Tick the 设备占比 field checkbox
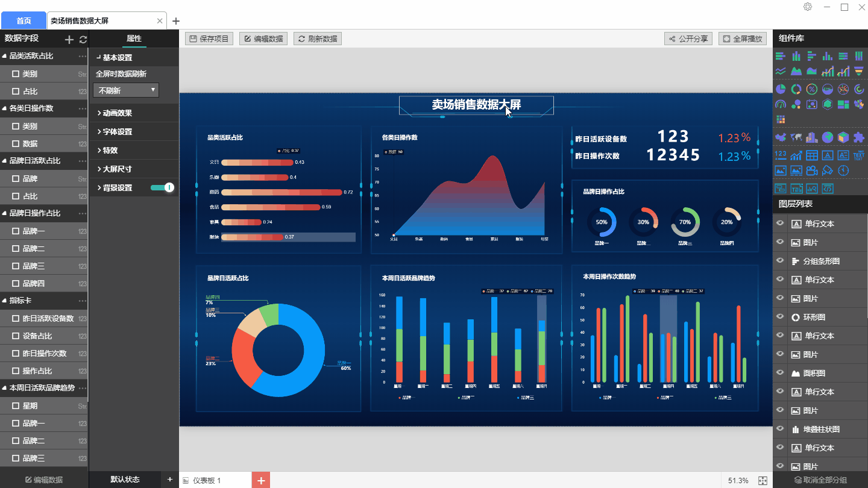The image size is (868, 488). tap(16, 336)
